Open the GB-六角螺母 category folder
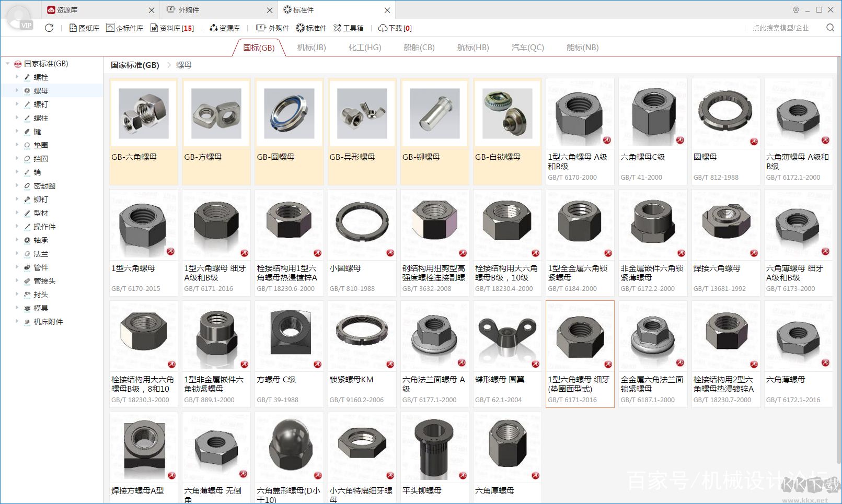 pyautogui.click(x=144, y=131)
